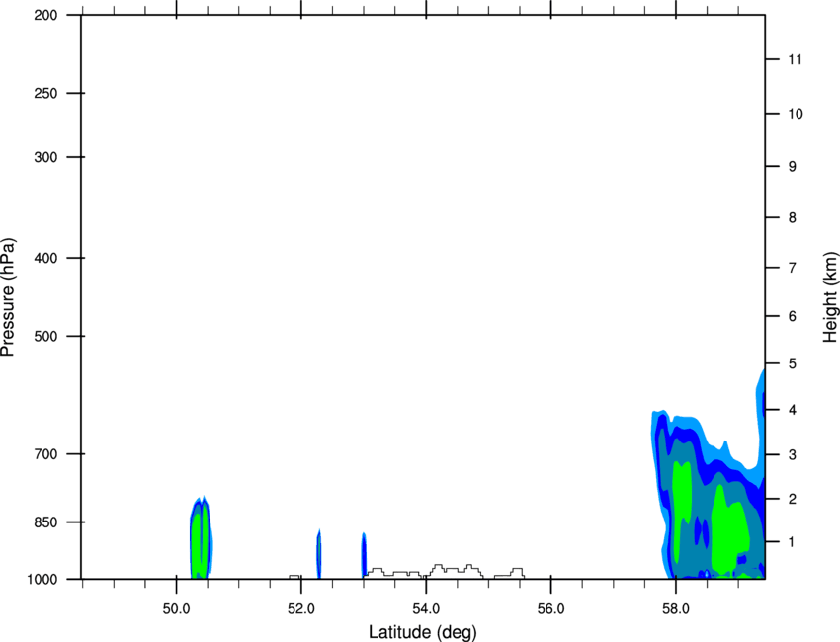Screen dimensions: 840x642
Task: Click the 3 km height label
Action: [793, 454]
